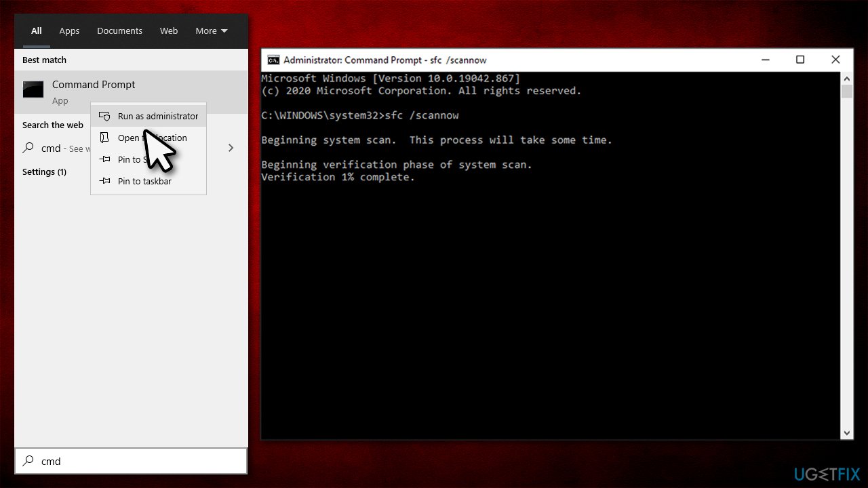Switch to the All search tab
Screen dimensions: 868x488
(x=37, y=30)
